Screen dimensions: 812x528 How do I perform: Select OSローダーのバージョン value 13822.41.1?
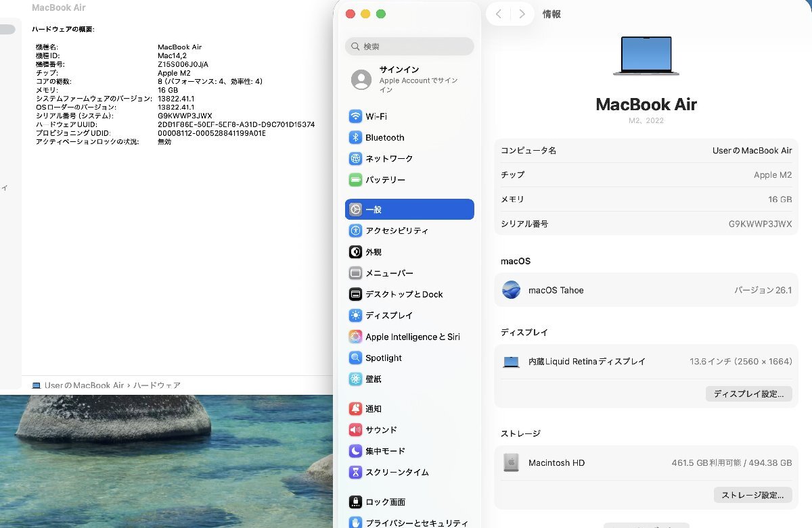point(176,107)
